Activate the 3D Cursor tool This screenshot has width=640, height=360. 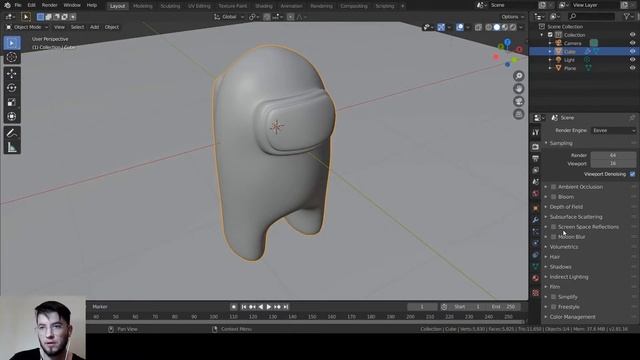(12, 57)
